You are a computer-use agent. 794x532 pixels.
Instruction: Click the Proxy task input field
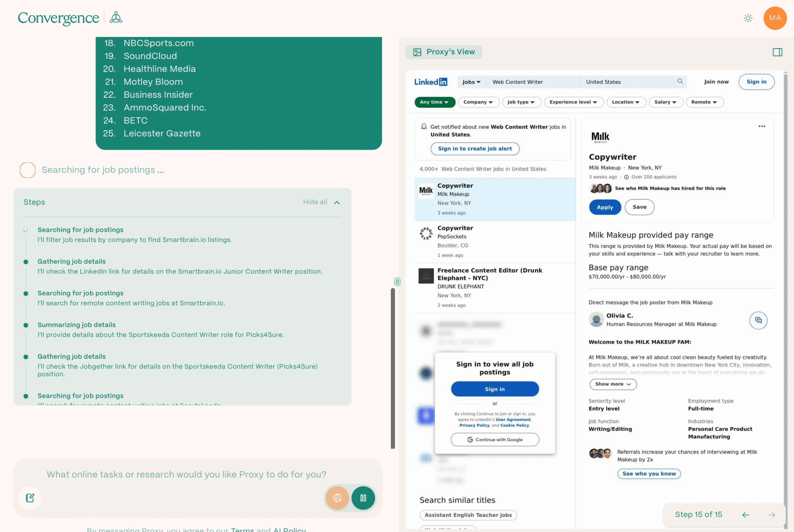(x=186, y=474)
